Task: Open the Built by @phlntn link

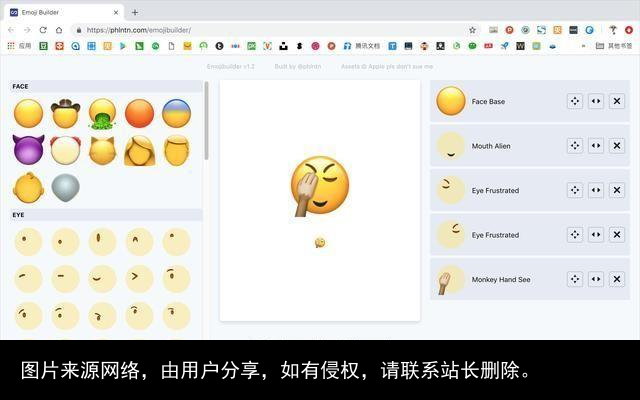Action: point(298,66)
